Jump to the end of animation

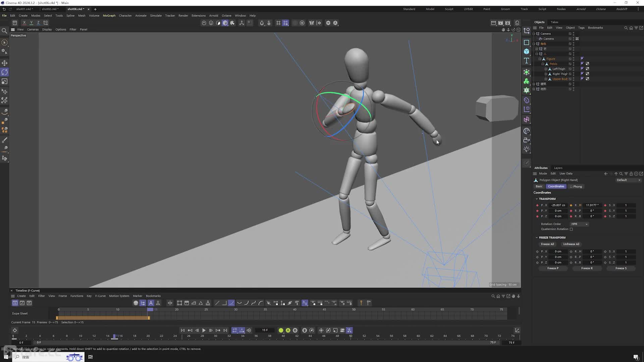(x=225, y=330)
